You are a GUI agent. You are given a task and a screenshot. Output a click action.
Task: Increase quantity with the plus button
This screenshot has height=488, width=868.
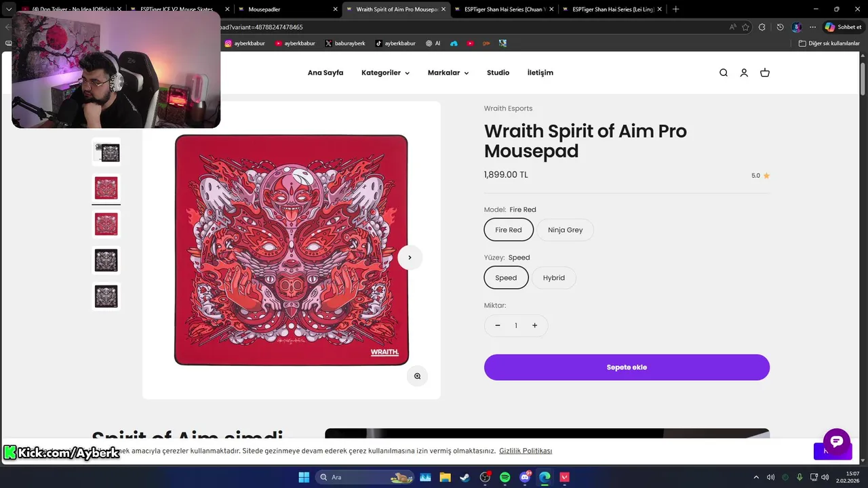534,326
